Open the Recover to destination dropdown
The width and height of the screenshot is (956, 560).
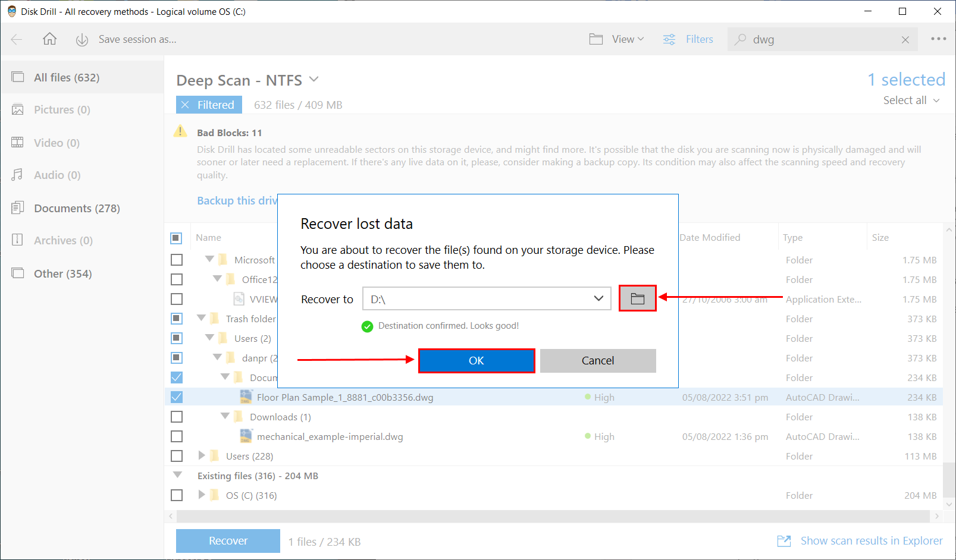tap(598, 298)
